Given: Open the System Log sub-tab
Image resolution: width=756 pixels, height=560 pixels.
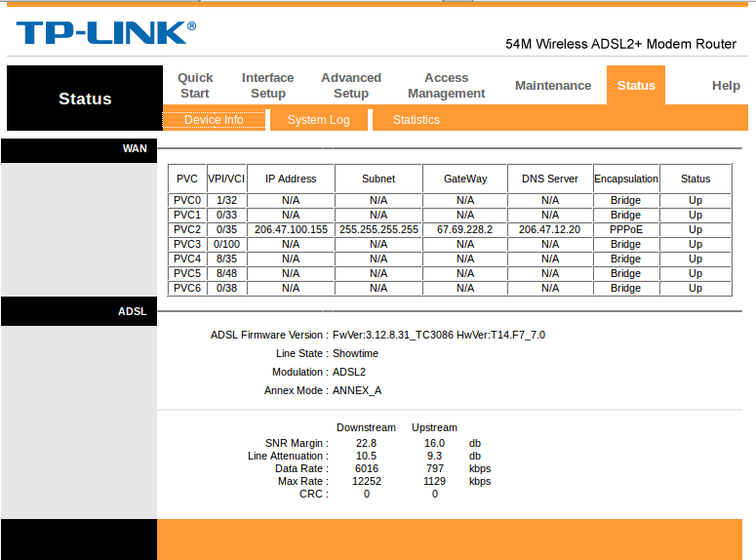Looking at the screenshot, I should (318, 120).
